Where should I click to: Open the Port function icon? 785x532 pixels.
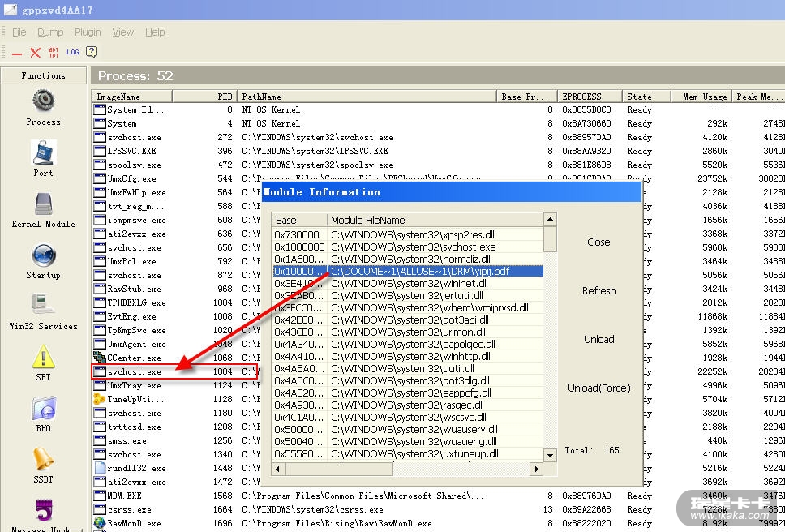[43, 152]
